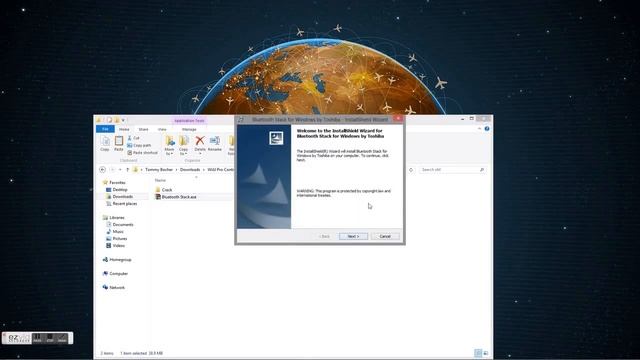Close the InstallShield Wizard with the red X
The width and height of the screenshot is (640, 360).
[398, 119]
